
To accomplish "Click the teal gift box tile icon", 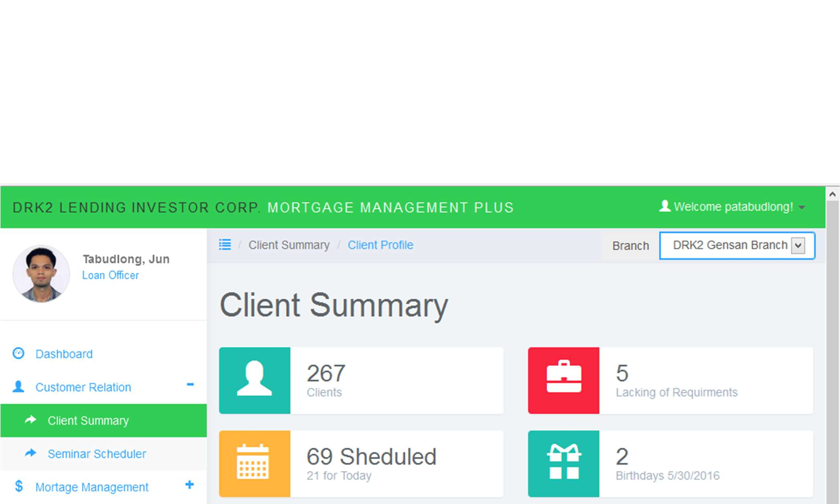I will (x=564, y=464).
